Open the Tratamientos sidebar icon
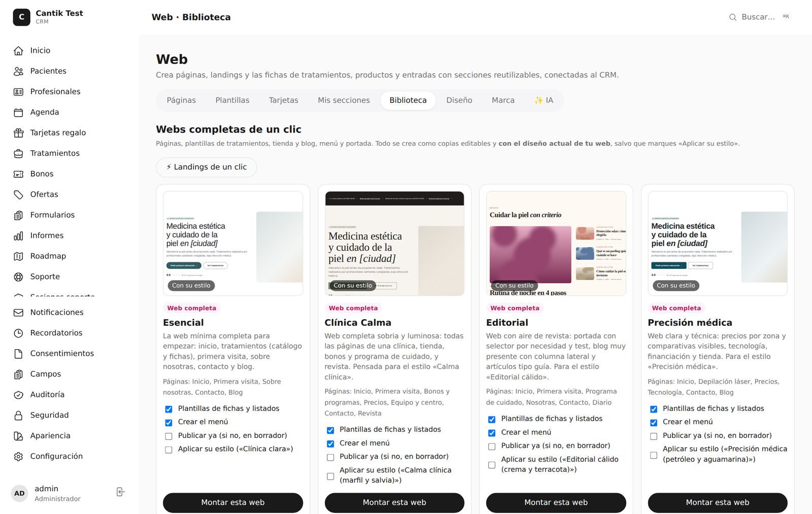Viewport: 812px width, 514px height. click(18, 153)
